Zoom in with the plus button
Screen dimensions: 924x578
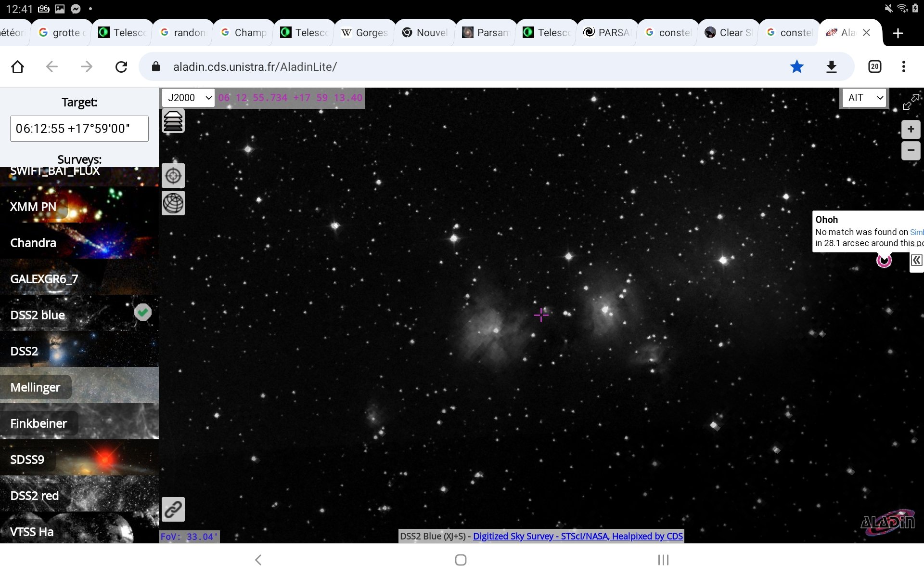click(911, 129)
